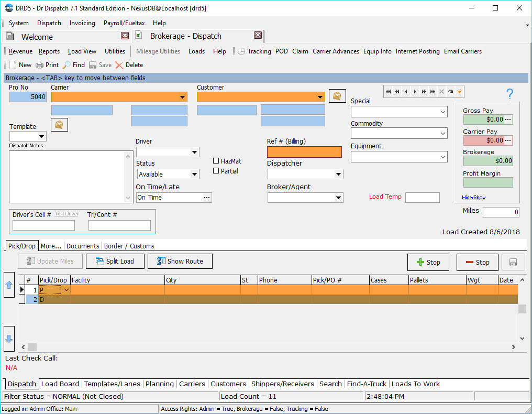Open the Invoicing menu

pos(82,23)
